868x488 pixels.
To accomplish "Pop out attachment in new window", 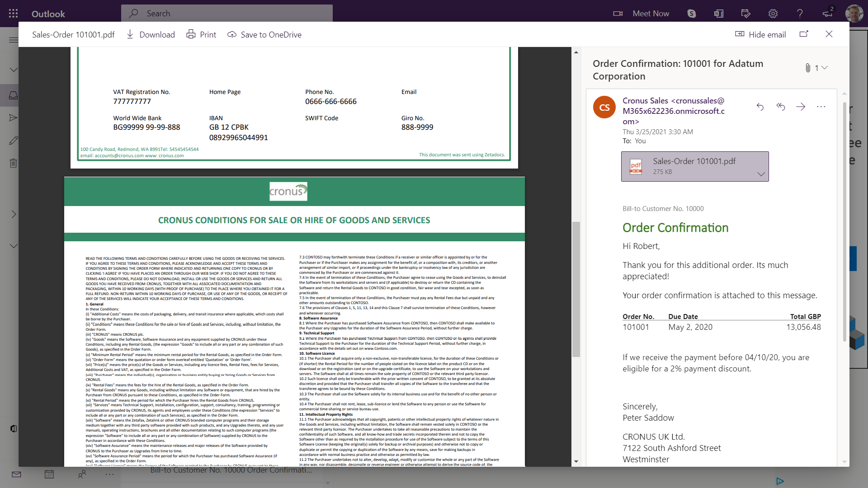I will coord(804,34).
